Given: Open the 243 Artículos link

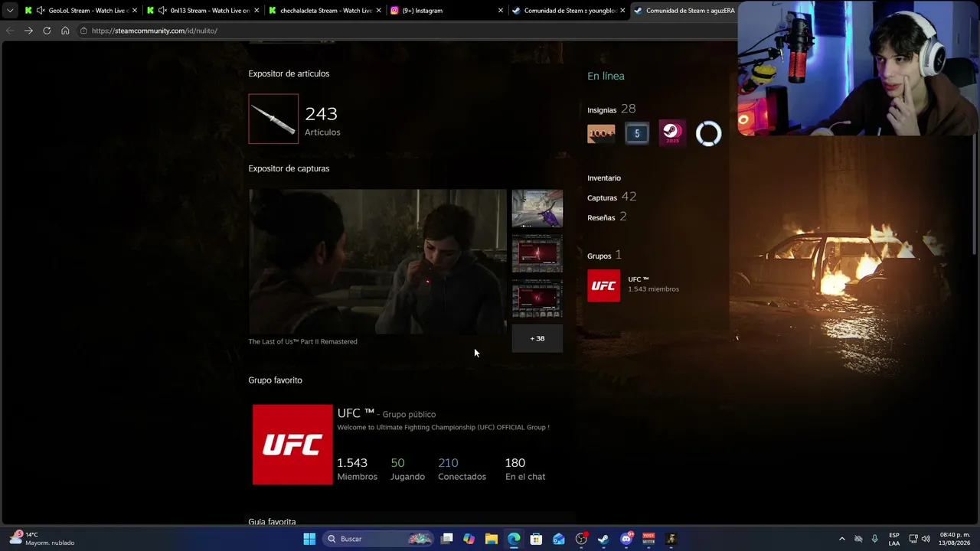Looking at the screenshot, I should (322, 121).
